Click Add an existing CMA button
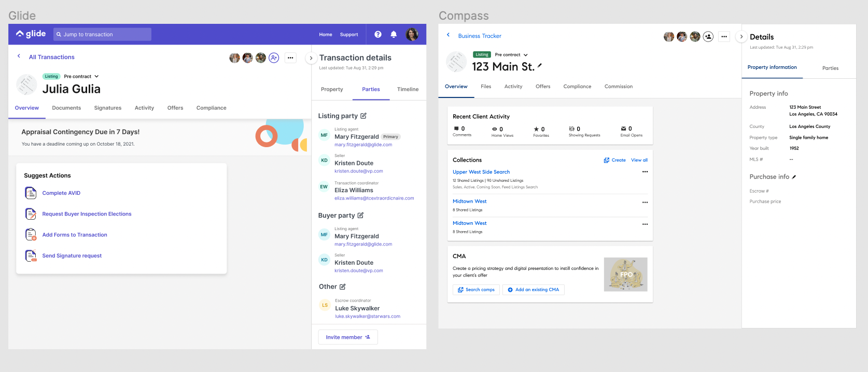This screenshot has height=372, width=868. click(x=533, y=290)
